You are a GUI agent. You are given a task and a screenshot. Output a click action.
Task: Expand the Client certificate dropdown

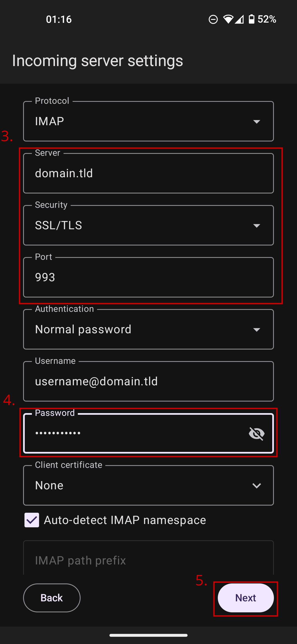click(x=148, y=485)
